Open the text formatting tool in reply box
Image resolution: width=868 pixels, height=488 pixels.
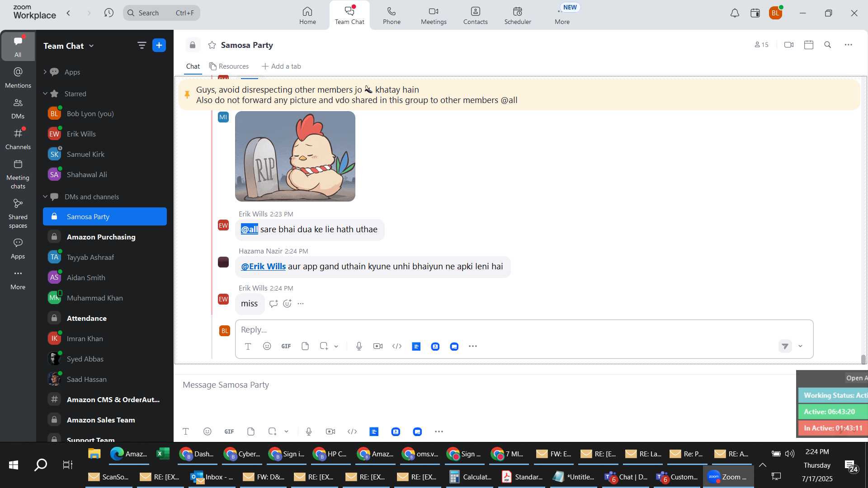coord(248,347)
